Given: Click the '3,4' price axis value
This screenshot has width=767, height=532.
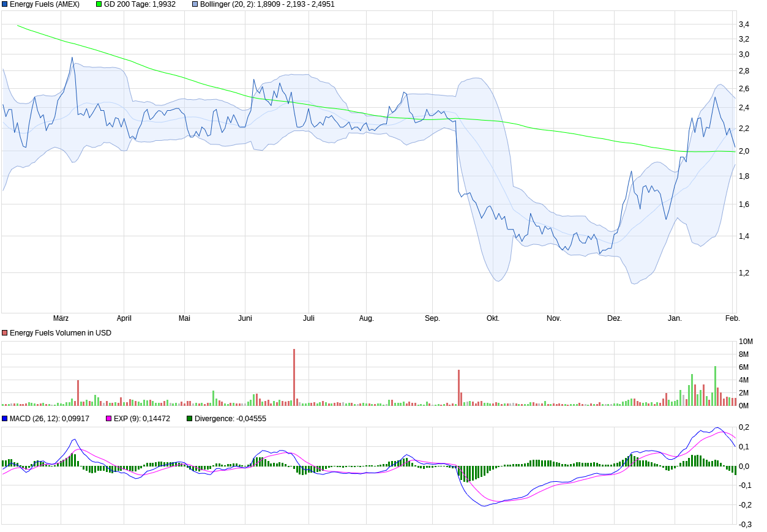Looking at the screenshot, I should pos(744,24).
